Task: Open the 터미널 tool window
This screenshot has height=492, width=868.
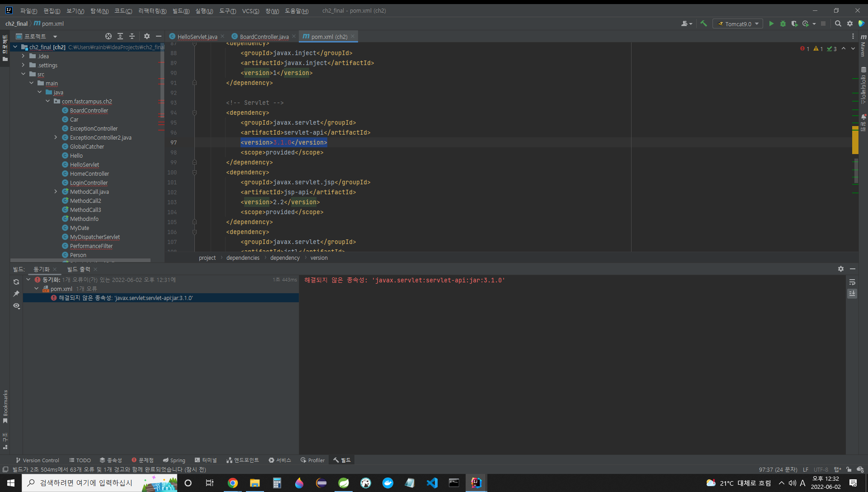Action: 206,460
